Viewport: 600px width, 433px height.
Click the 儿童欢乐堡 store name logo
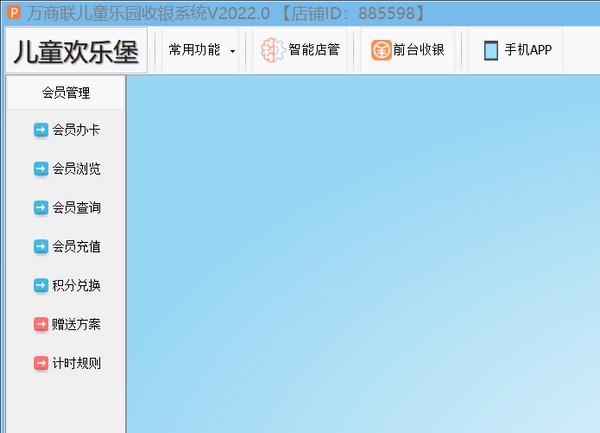[x=76, y=51]
